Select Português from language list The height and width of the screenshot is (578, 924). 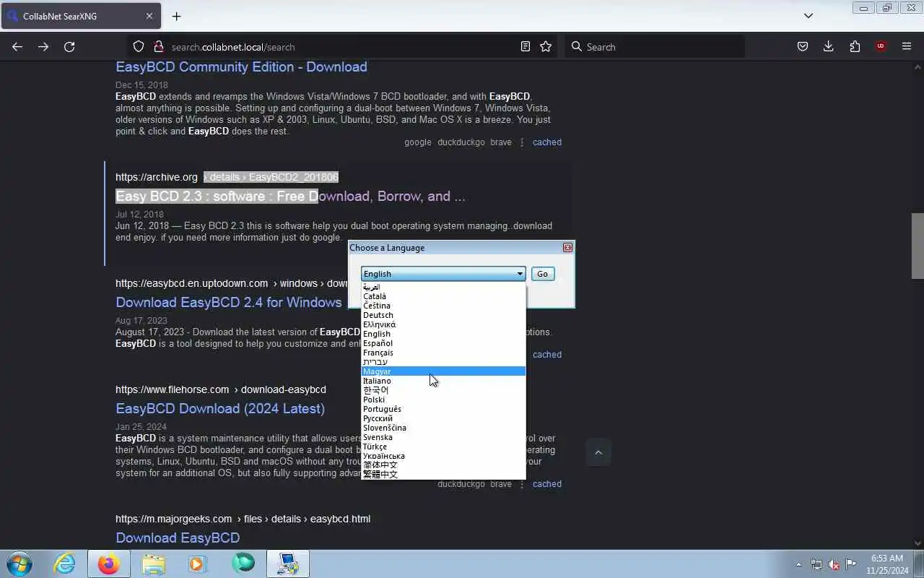tap(443, 409)
